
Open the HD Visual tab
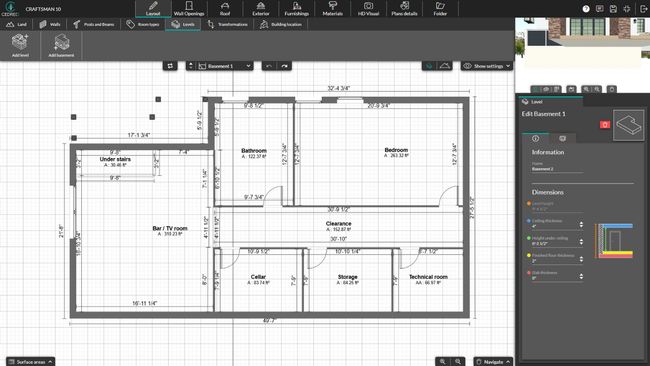click(x=369, y=9)
